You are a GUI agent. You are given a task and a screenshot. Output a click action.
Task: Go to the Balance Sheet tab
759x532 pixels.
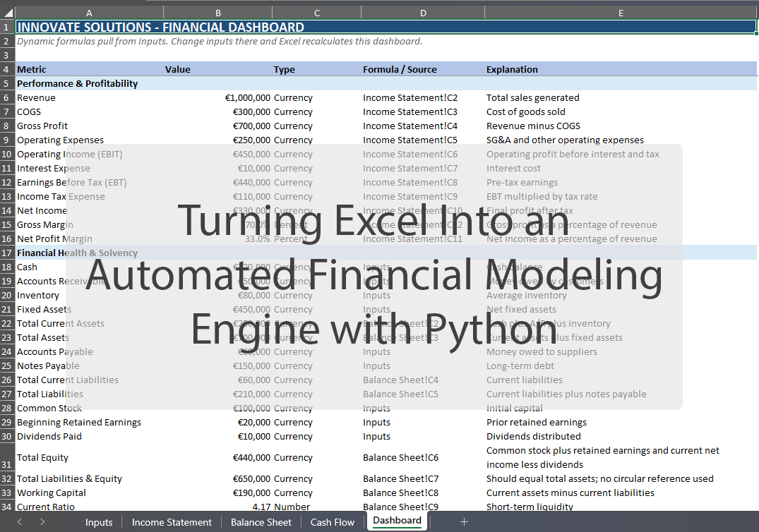tap(261, 522)
